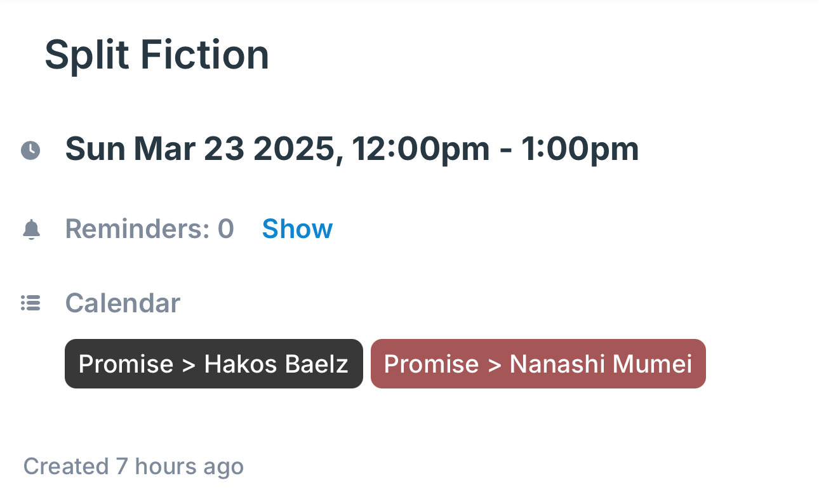Image resolution: width=819 pixels, height=504 pixels.
Task: Click the Sun Mar 23 2025 date text
Action: coord(200,150)
